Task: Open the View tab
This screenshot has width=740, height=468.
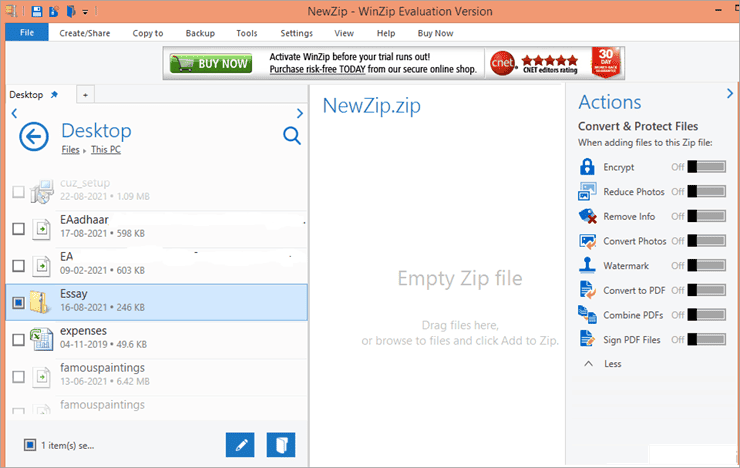Action: [x=344, y=33]
